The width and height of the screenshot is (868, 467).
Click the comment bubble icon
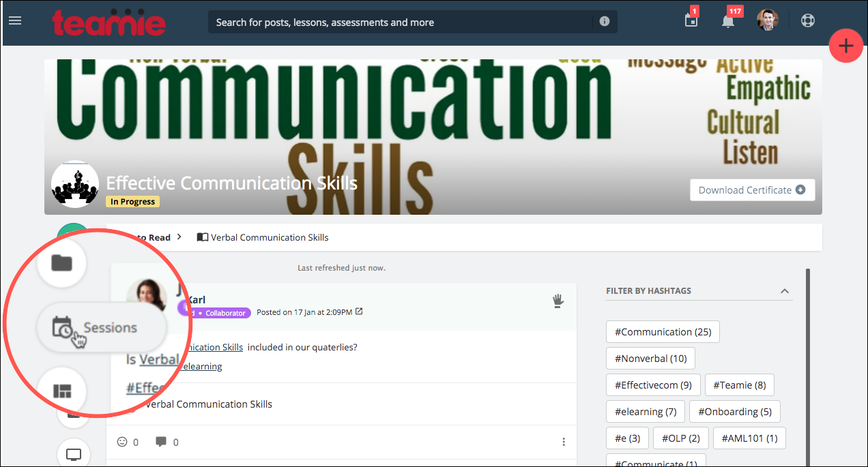pos(161,442)
